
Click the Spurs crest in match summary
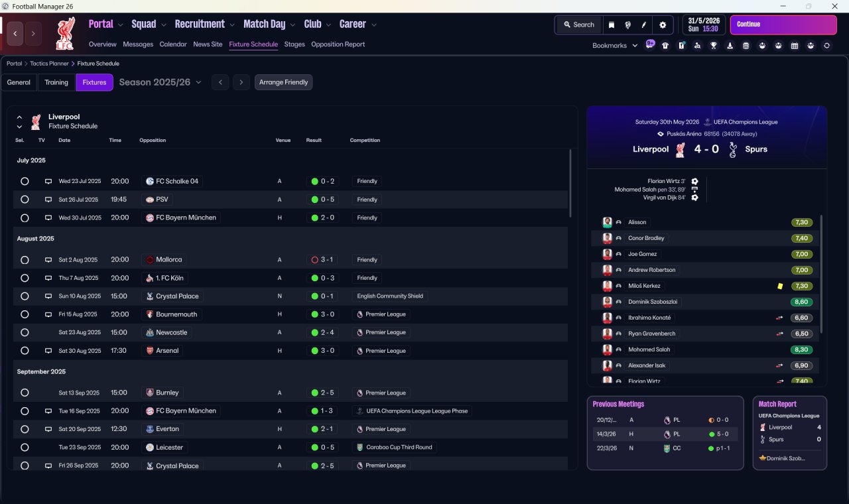tap(732, 150)
